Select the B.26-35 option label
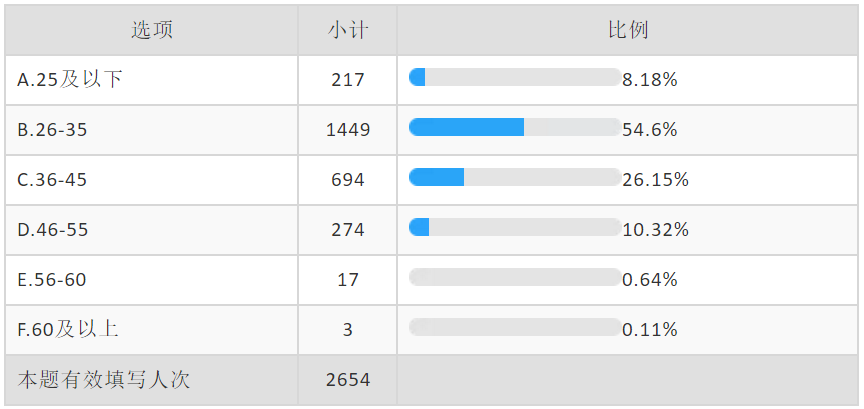This screenshot has height=409, width=864. pyautogui.click(x=52, y=130)
